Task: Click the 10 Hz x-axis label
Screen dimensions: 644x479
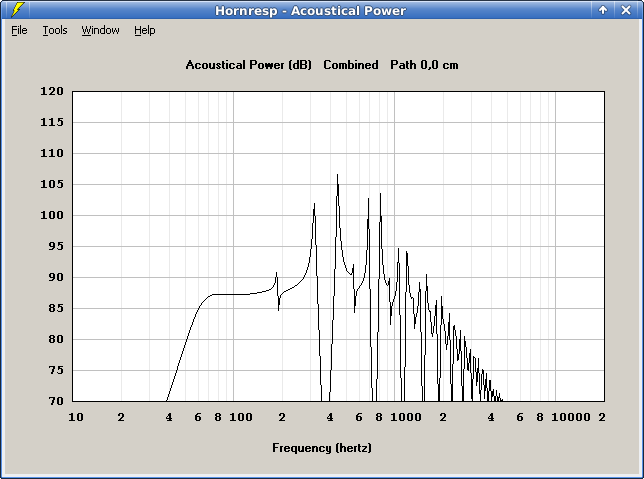Action: (x=76, y=417)
